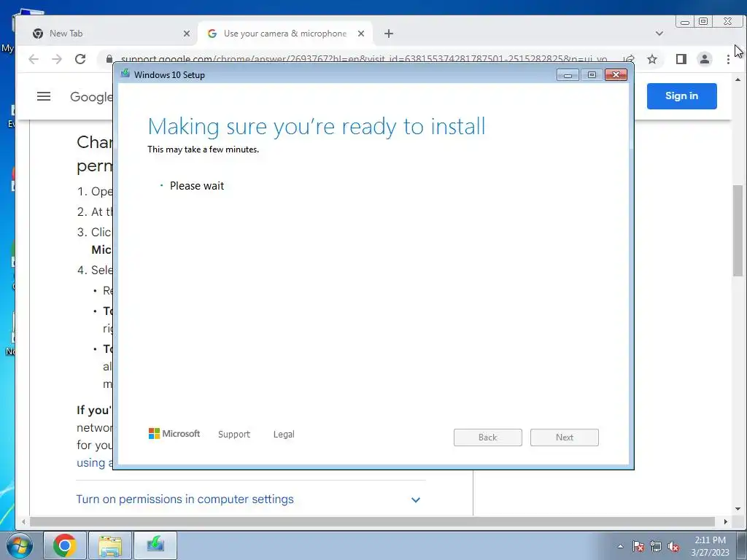Click the This may take a few minutes text
This screenshot has height=560, width=747.
click(203, 149)
